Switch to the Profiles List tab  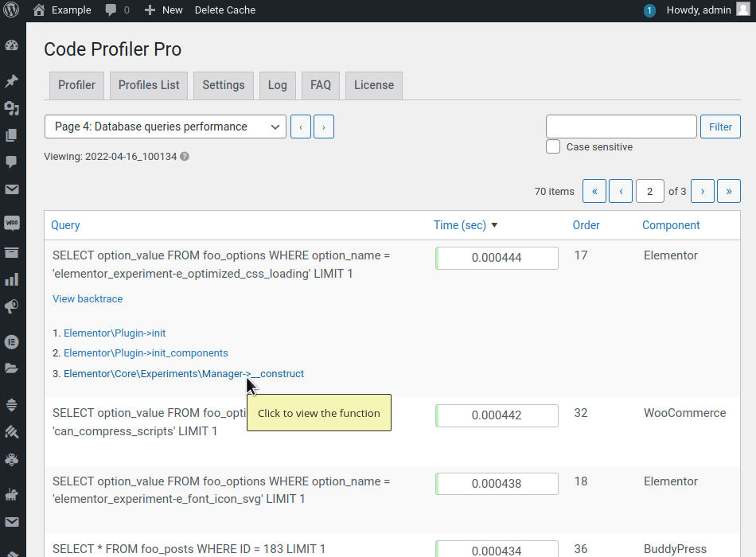coord(149,85)
